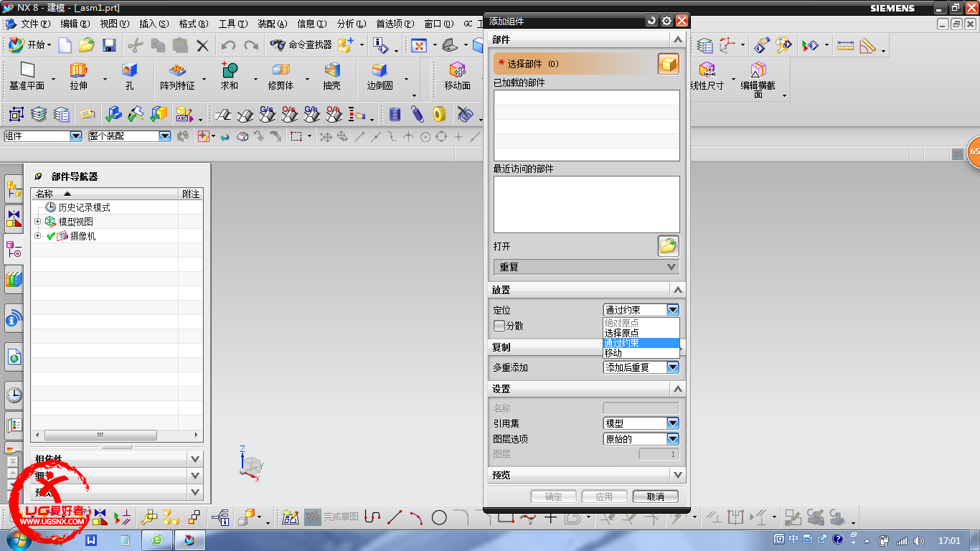
Task: Expand the 预览 section in 添加组件 dialog
Action: (677, 475)
